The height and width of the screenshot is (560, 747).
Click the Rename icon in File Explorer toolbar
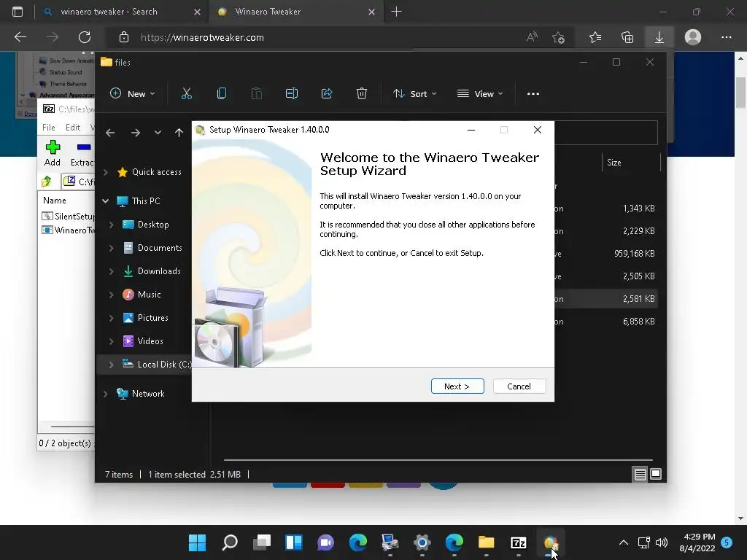point(292,94)
